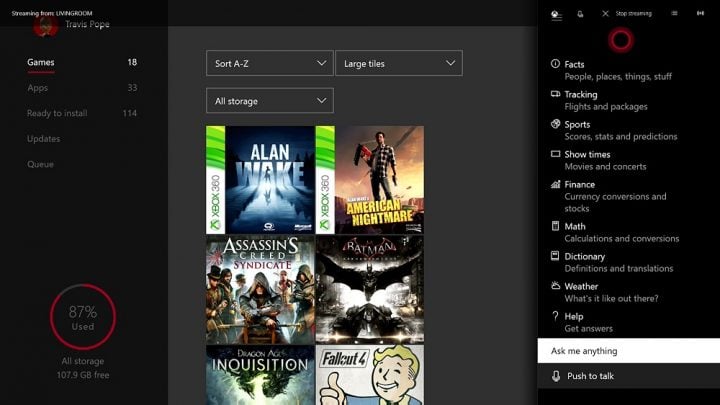This screenshot has width=720, height=405.
Task: Open the Batman Arkham Knight tile
Action: coord(370,290)
